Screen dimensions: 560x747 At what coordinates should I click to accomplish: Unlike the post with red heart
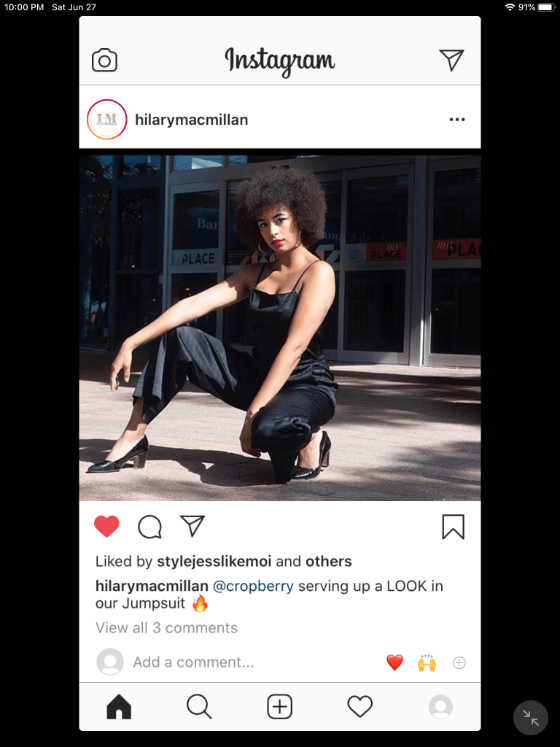106,527
